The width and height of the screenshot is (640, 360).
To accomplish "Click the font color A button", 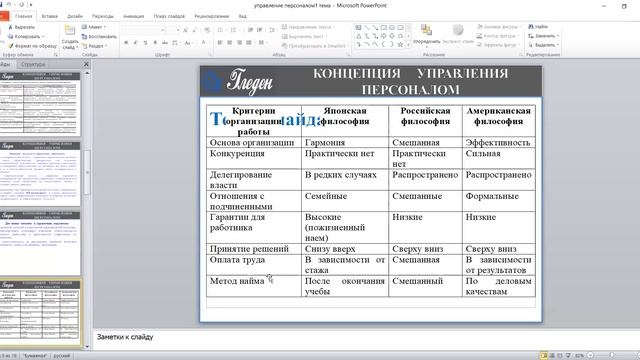I will tap(204, 42).
